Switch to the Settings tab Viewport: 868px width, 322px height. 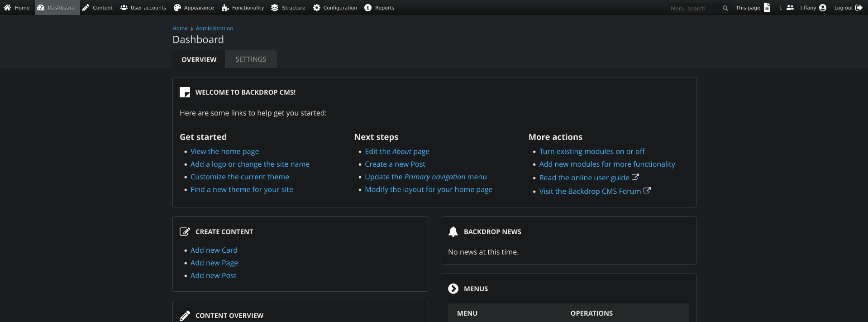point(251,59)
